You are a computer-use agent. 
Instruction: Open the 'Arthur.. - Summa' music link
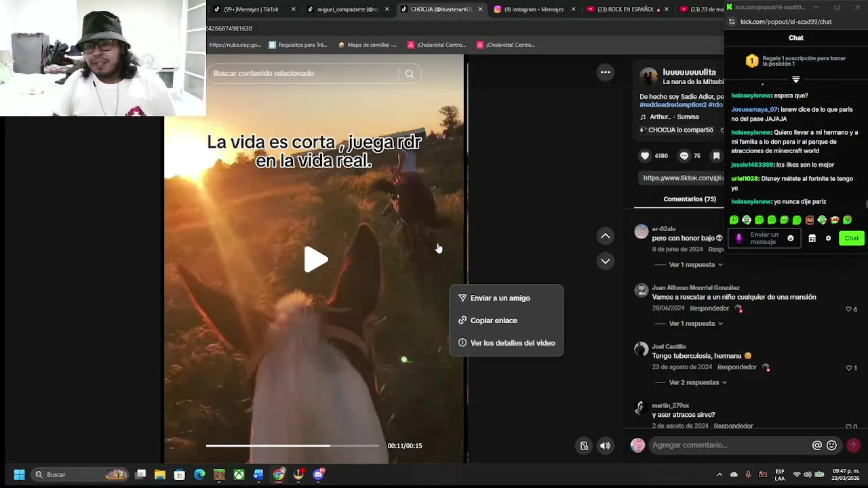coord(673,117)
